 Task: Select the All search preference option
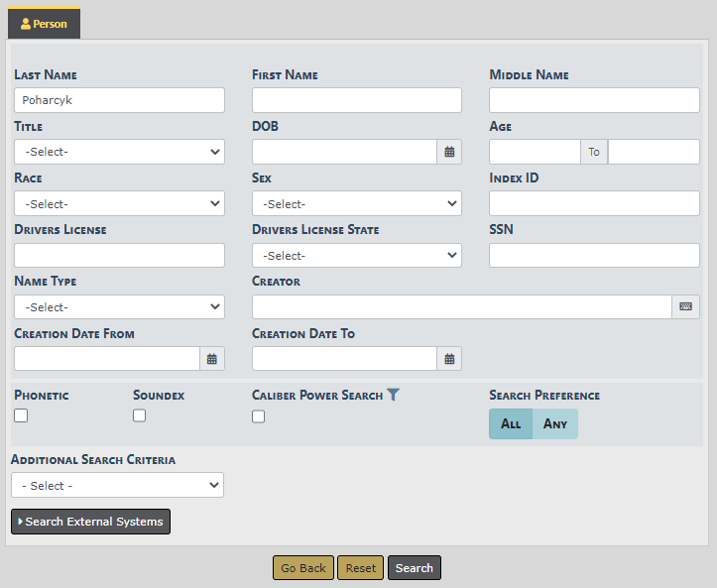[x=511, y=423]
